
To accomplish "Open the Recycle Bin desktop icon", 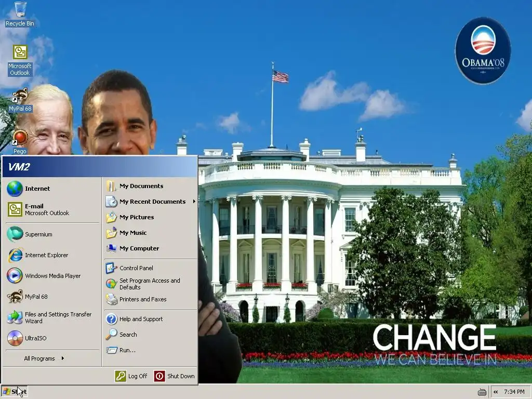I will (x=20, y=14).
